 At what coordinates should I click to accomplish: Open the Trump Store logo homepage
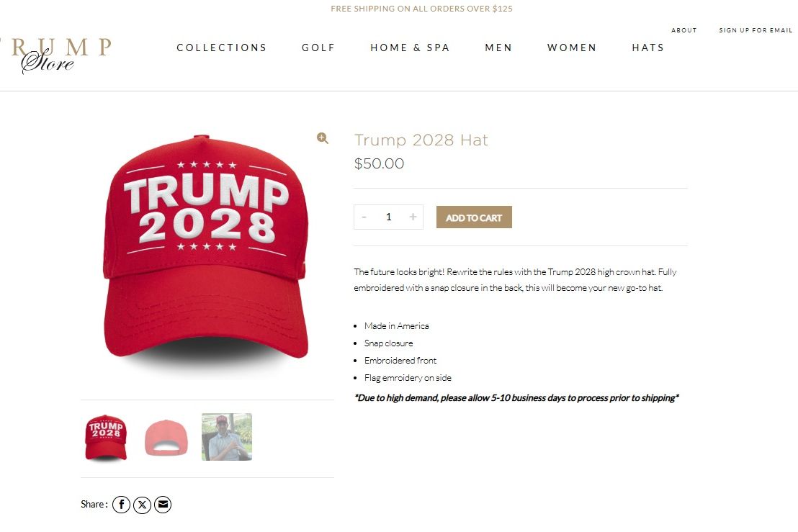56,55
